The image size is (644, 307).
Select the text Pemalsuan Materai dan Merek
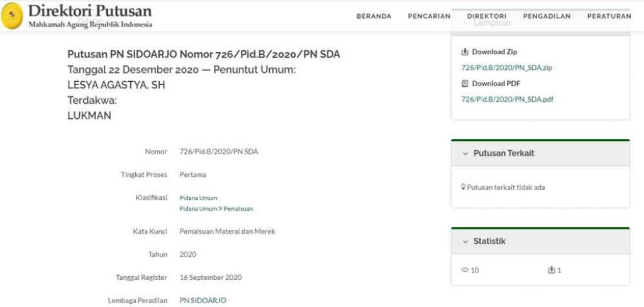pyautogui.click(x=228, y=232)
